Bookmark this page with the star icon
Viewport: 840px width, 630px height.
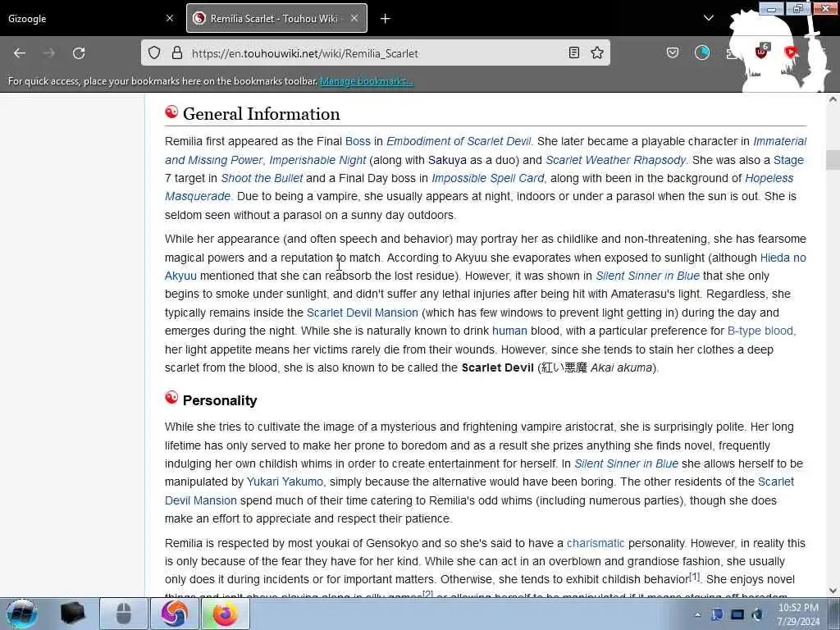click(x=597, y=52)
